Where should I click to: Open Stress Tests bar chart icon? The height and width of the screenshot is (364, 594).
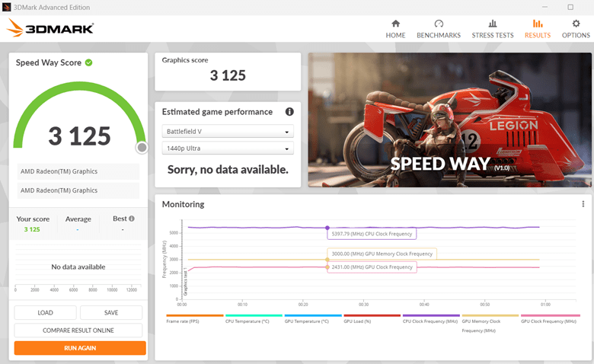pos(493,24)
